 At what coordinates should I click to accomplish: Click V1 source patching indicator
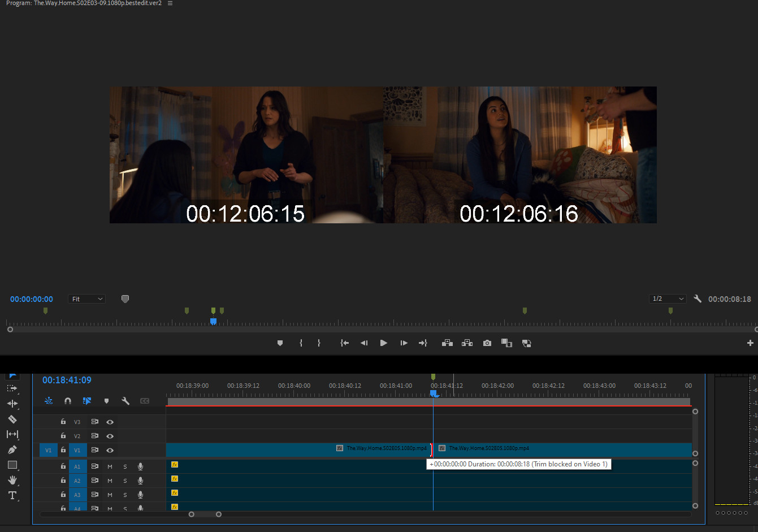(x=48, y=450)
